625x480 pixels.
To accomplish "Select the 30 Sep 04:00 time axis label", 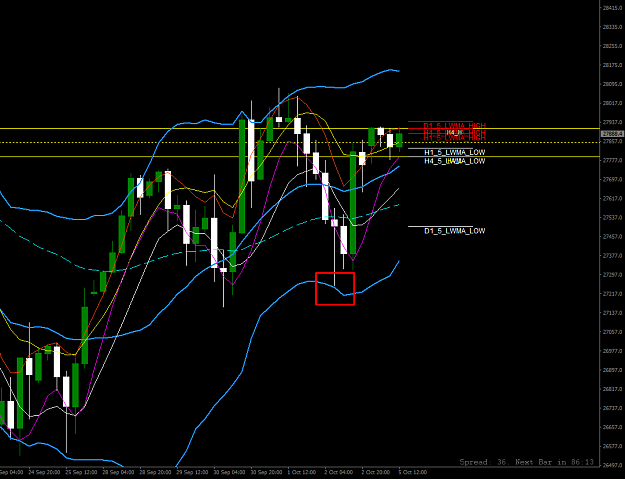I will [x=229, y=472].
